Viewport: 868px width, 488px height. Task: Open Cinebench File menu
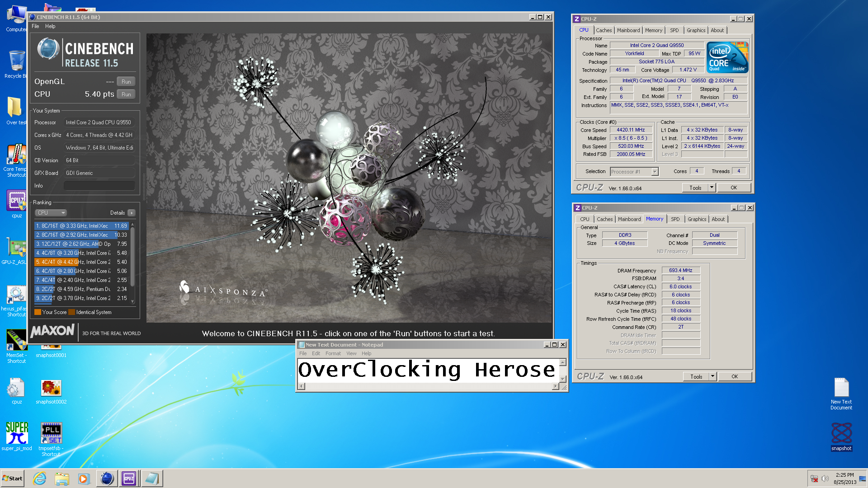coord(35,26)
